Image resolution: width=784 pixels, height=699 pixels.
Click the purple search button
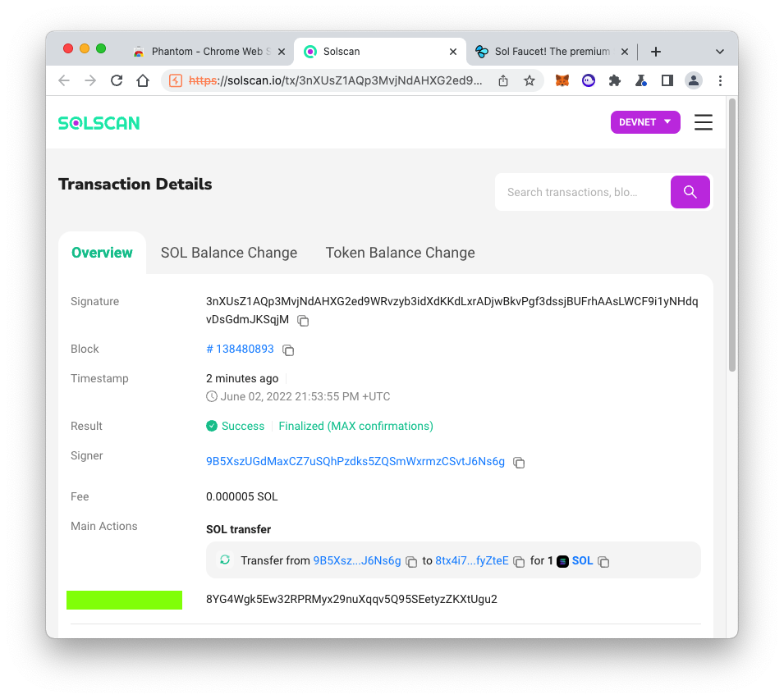690,192
